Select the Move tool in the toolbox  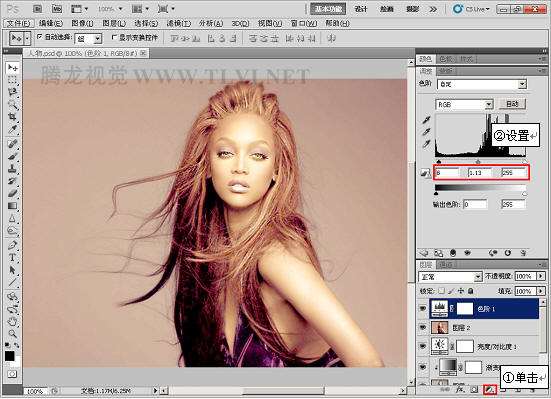tap(13, 67)
